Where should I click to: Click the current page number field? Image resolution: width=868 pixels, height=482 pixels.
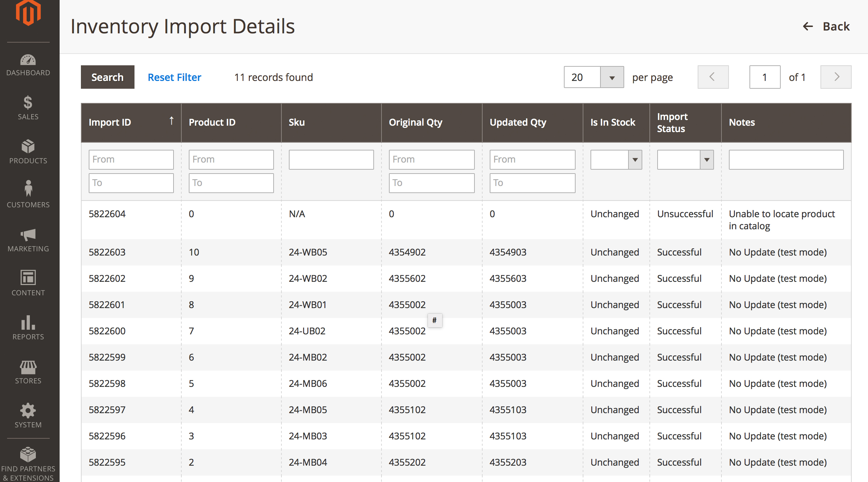pos(765,77)
